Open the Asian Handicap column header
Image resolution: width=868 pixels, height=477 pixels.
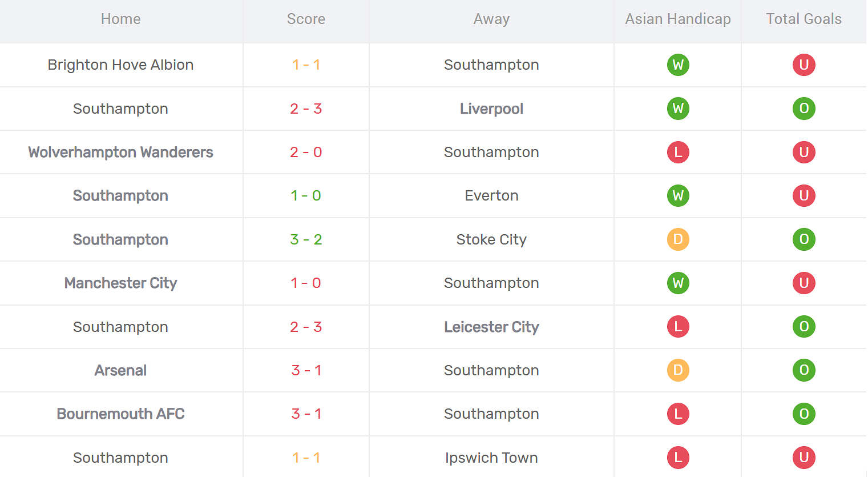(677, 19)
